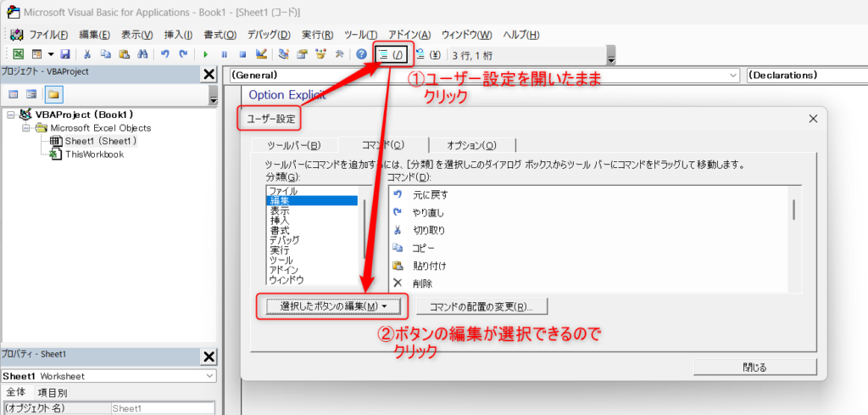Switch to the コマンド(C) tab
Image resolution: width=868 pixels, height=415 pixels.
pyautogui.click(x=383, y=144)
